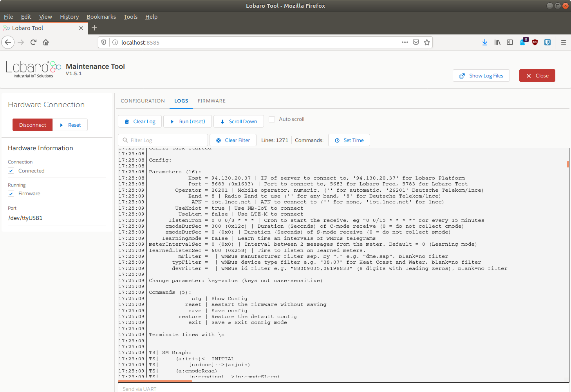Click the 'Terminate lines with \n' log line

point(187,334)
